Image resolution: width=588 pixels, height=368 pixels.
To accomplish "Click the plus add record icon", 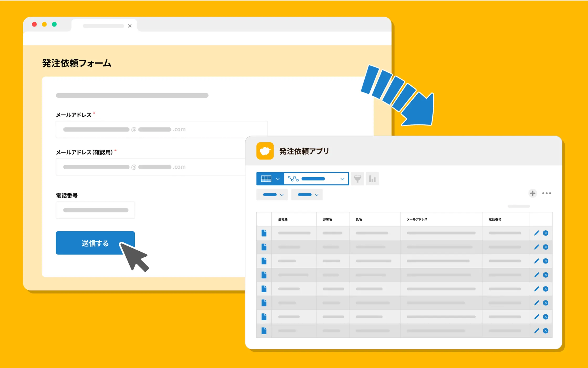I will coord(532,193).
